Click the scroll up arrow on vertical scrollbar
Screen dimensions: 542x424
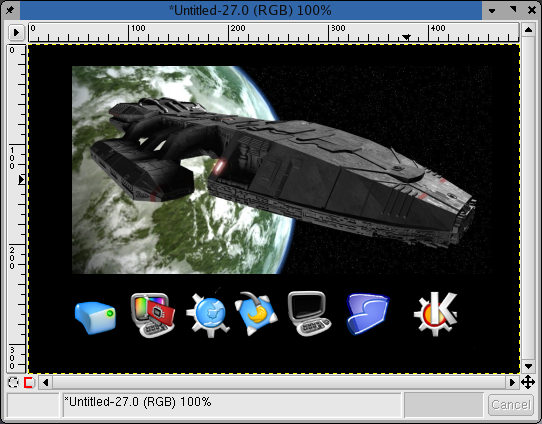(x=528, y=30)
